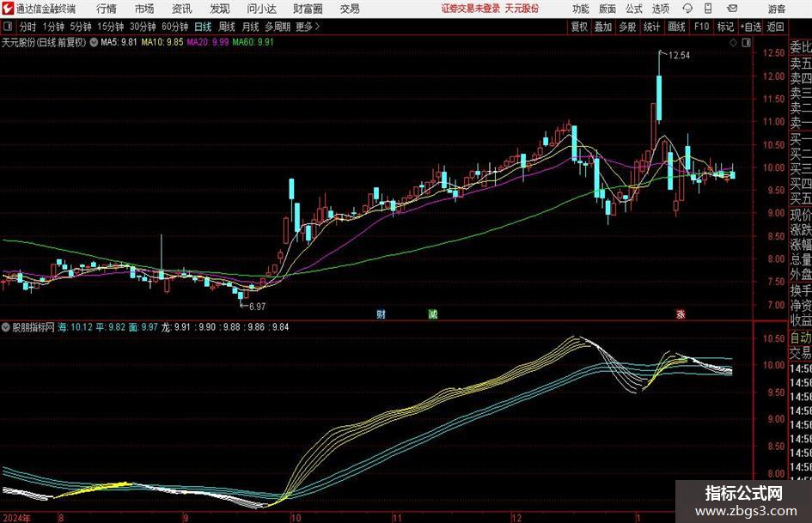Open the envelope messages icon
Screen dimensions: 812x523
tap(732, 9)
